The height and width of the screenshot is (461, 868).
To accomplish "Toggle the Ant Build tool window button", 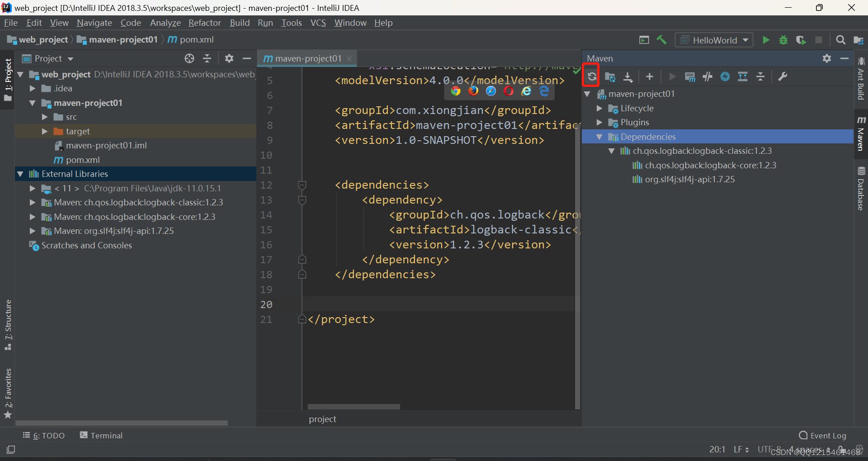I will point(861,78).
